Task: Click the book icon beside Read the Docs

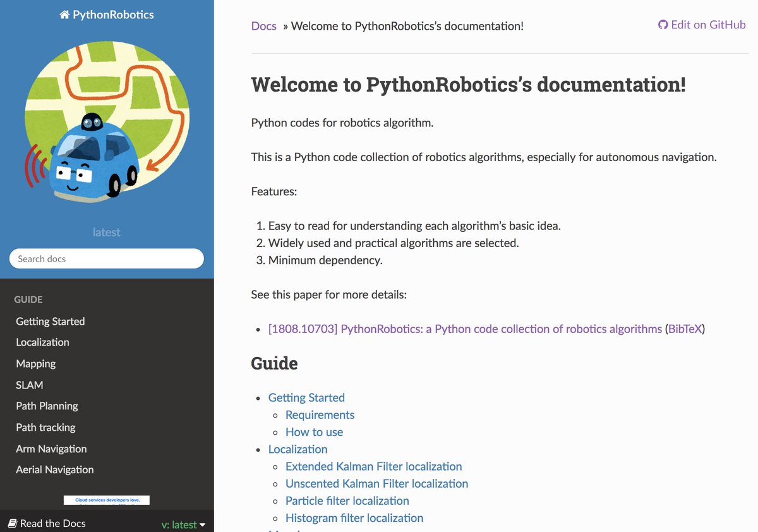Action: (13, 523)
